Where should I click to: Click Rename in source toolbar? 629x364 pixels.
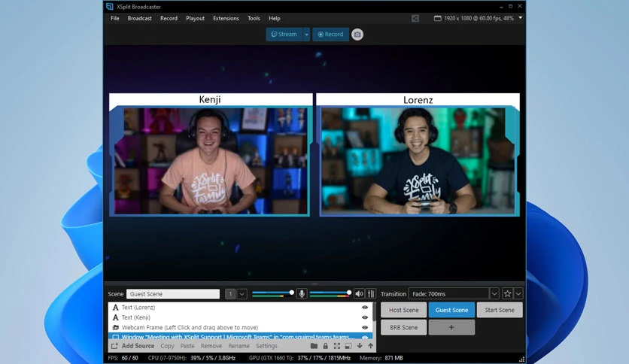pyautogui.click(x=239, y=345)
